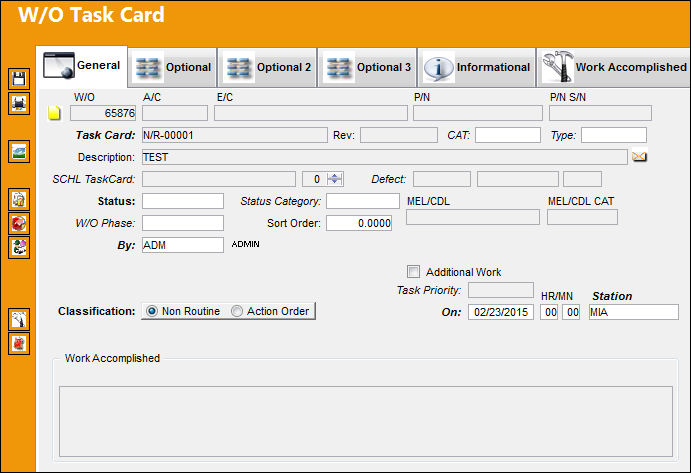Viewport: 691px width, 473px height.
Task: Click the MEL/CDL field
Action: (473, 217)
